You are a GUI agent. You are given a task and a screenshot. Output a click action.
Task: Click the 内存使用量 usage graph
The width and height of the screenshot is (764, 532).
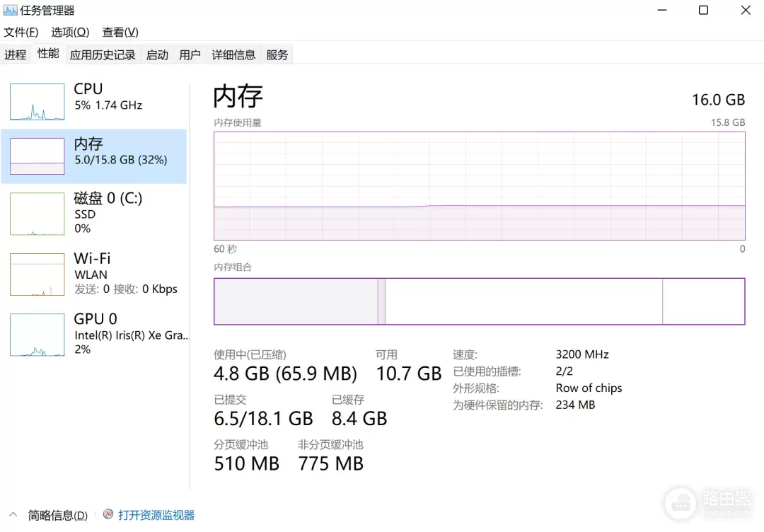tap(479, 185)
